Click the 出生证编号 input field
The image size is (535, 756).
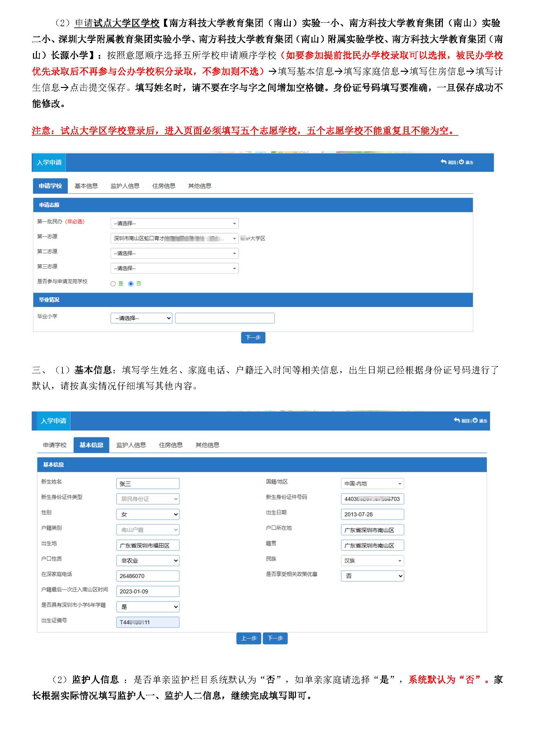[147, 622]
